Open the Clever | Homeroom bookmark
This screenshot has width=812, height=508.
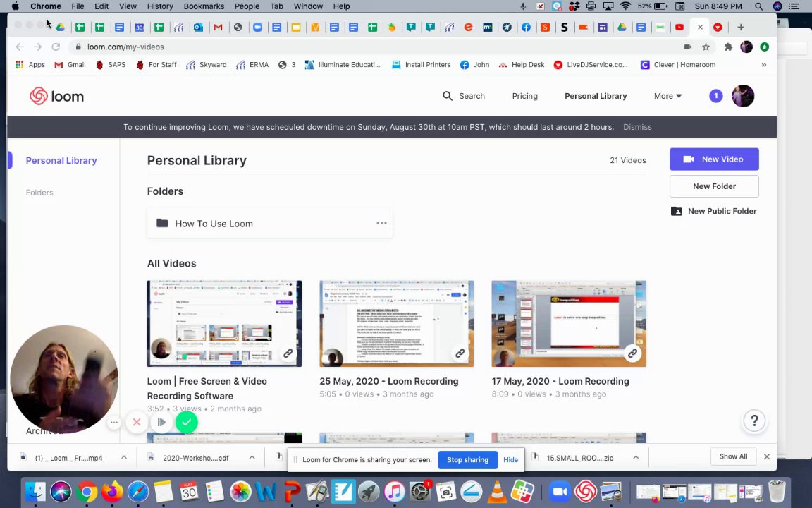(678, 65)
